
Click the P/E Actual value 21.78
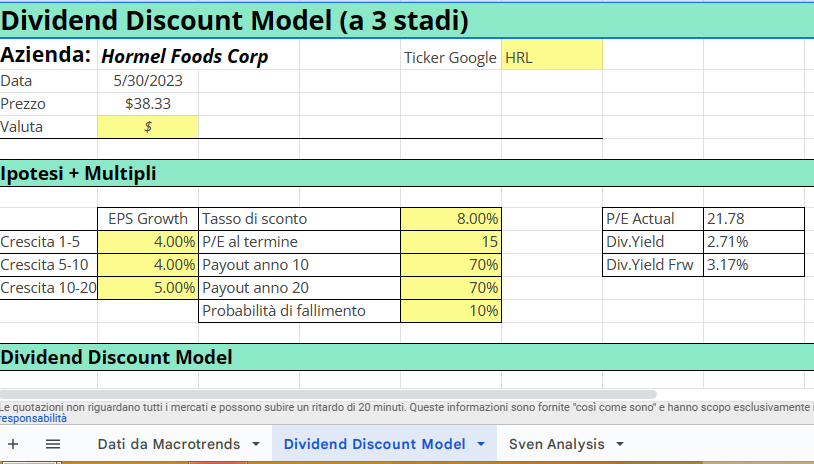754,219
